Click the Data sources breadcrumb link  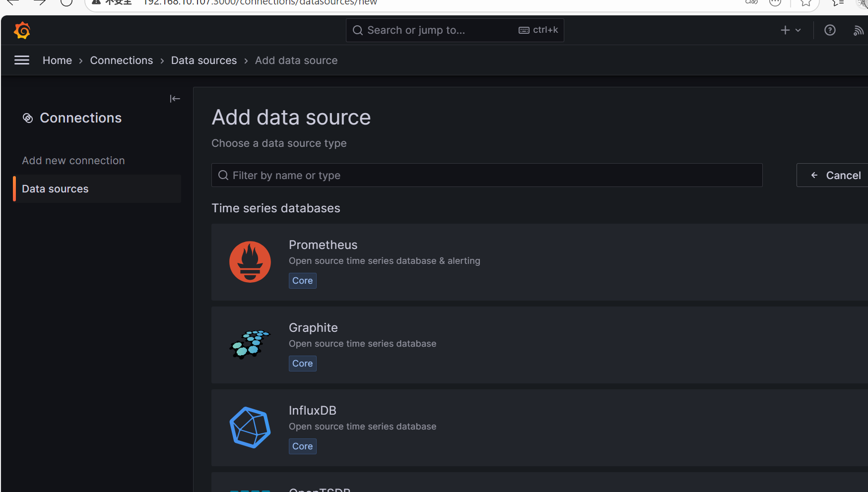pos(204,61)
